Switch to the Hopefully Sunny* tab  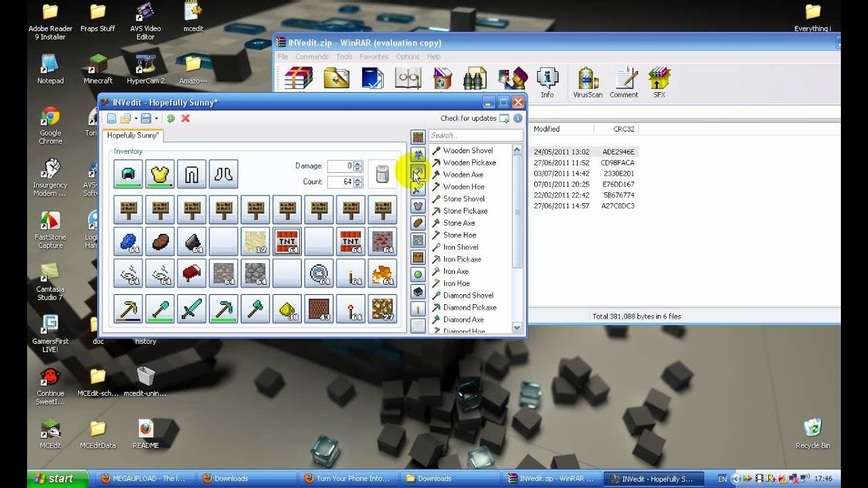(x=133, y=136)
